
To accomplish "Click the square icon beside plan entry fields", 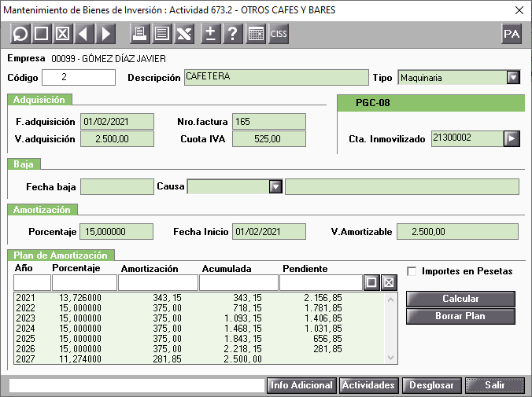I will tap(371, 282).
